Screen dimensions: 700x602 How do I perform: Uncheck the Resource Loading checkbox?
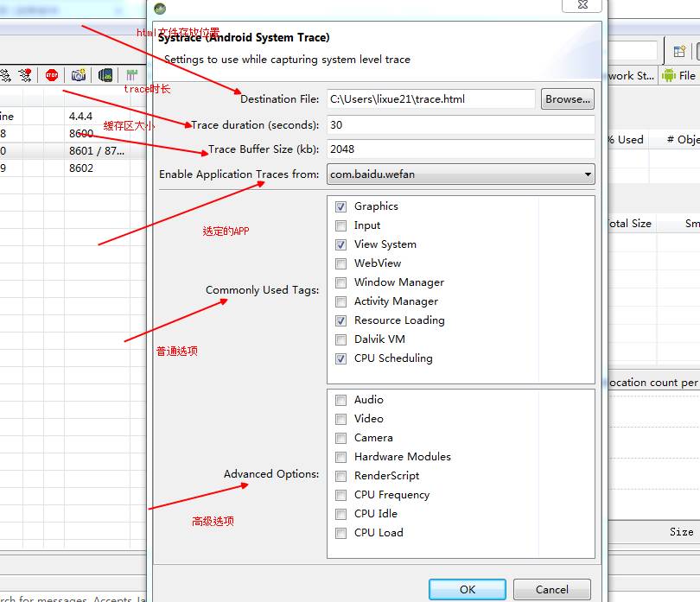[340, 320]
